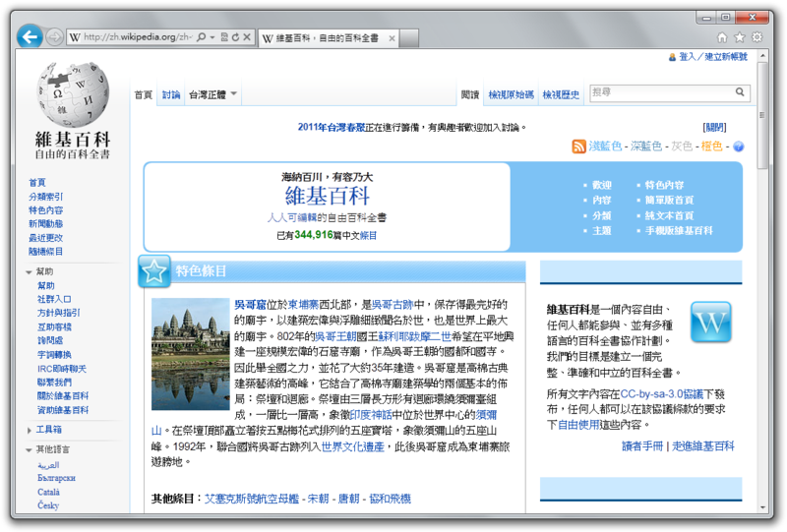Open the 台灣正體 variant dropdown

click(212, 94)
